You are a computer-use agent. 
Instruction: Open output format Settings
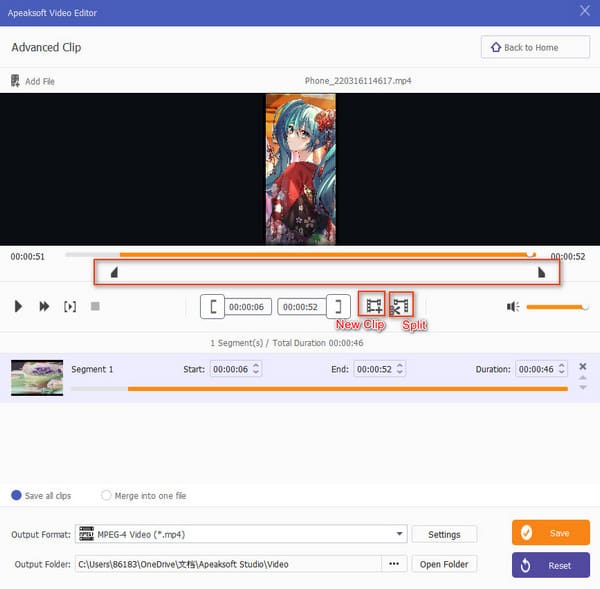[x=444, y=534]
